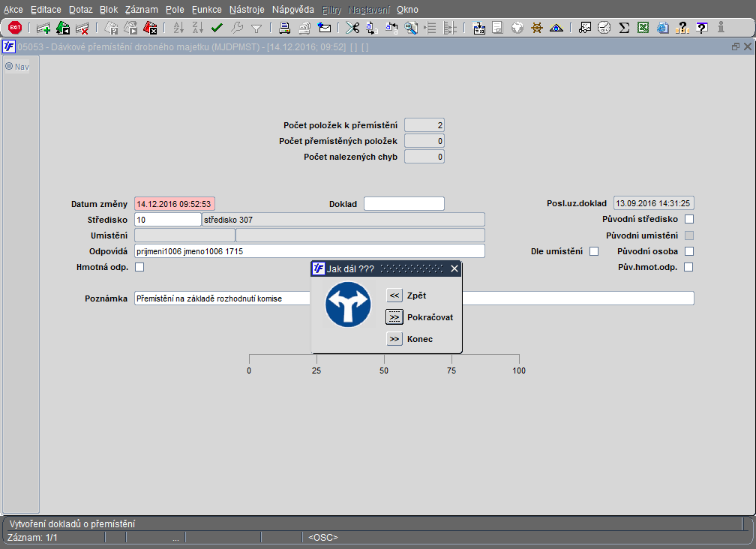
Task: Toggle the Původní středisko checkbox
Action: (689, 219)
